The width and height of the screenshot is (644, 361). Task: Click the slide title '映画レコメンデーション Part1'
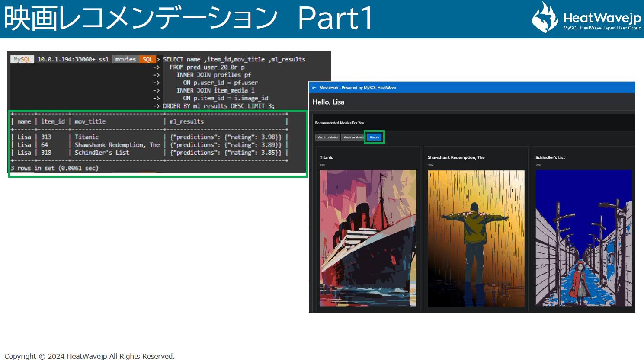189,18
